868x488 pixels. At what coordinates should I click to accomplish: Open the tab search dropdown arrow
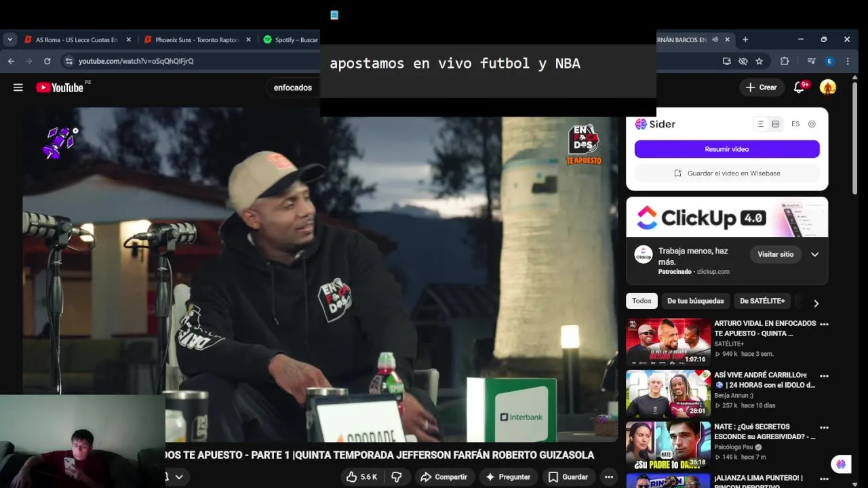[x=9, y=40]
